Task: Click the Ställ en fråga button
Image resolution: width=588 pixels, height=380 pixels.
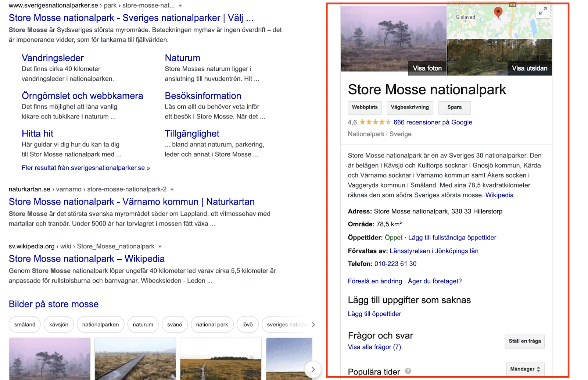Action: coord(525,341)
